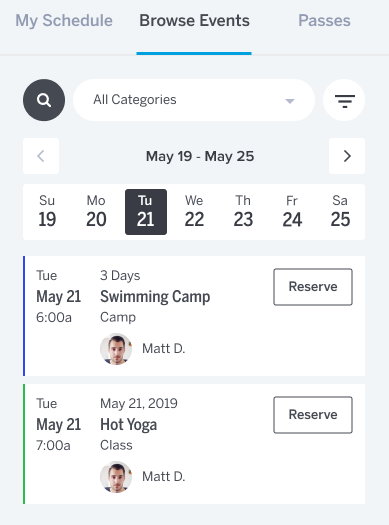This screenshot has height=525, width=389.
Task: Select Friday 24 in week strip
Action: (x=292, y=212)
